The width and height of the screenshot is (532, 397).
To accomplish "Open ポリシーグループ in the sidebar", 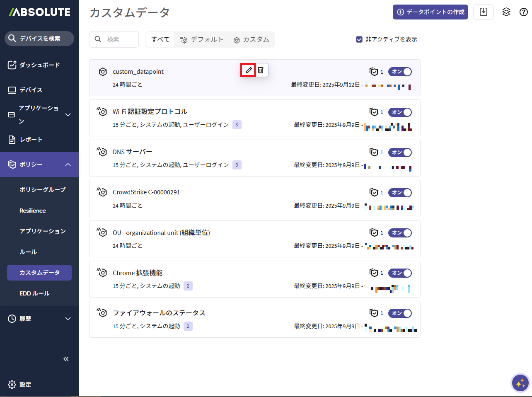I will pyautogui.click(x=42, y=189).
